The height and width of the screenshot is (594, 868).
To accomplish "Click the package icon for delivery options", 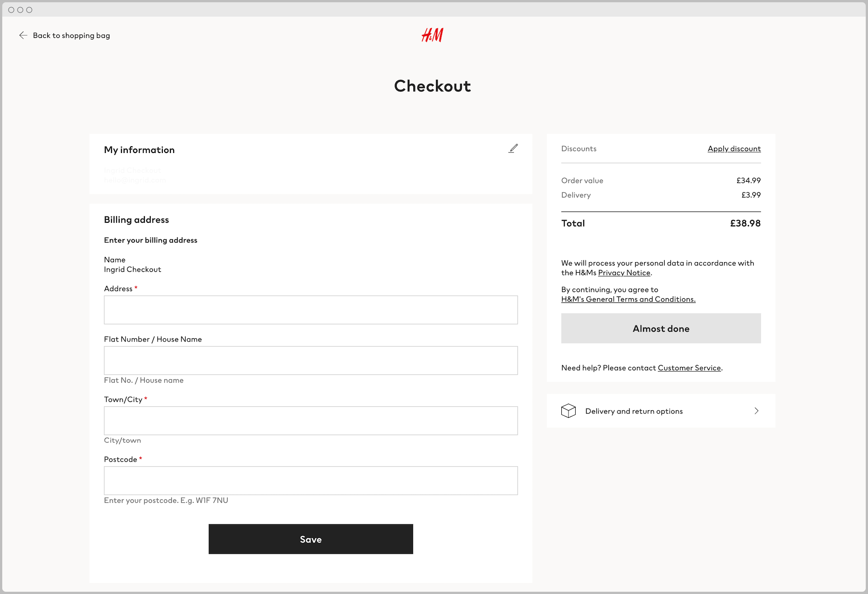I will [569, 411].
